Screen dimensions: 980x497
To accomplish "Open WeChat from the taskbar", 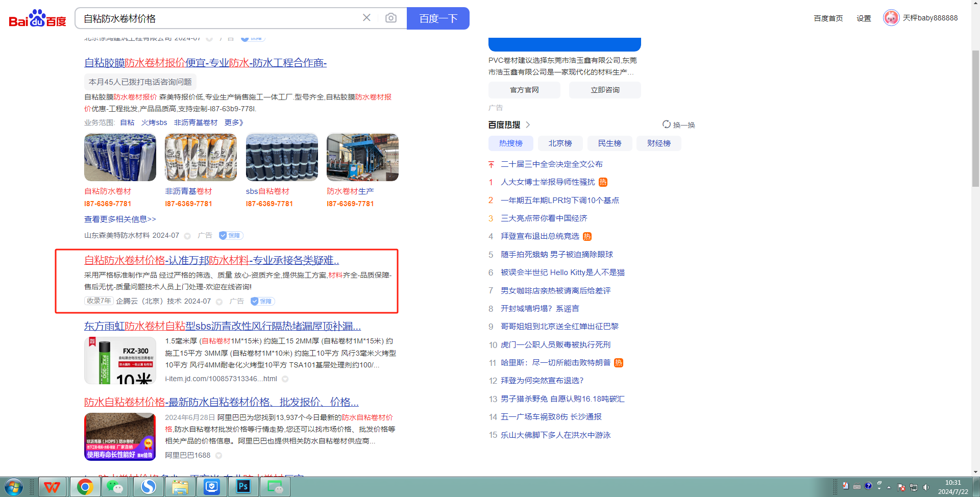I will coord(115,487).
